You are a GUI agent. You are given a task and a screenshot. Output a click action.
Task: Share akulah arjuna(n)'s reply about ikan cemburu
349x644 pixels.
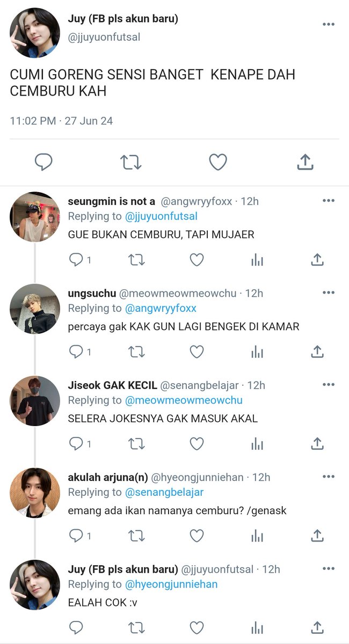point(317,536)
